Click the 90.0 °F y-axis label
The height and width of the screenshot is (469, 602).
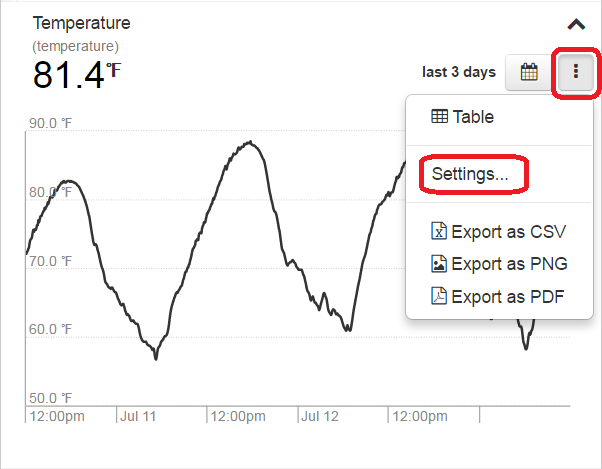[x=50, y=124]
